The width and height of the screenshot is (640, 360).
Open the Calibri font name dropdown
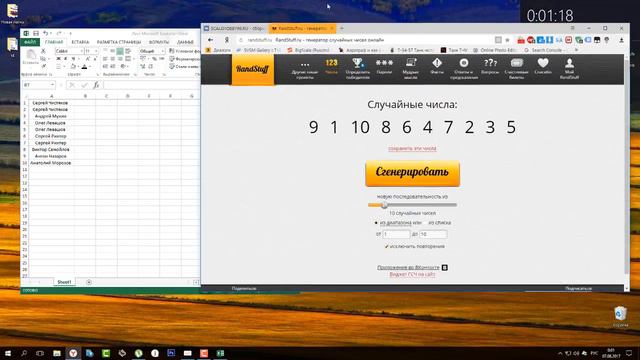tap(81, 51)
